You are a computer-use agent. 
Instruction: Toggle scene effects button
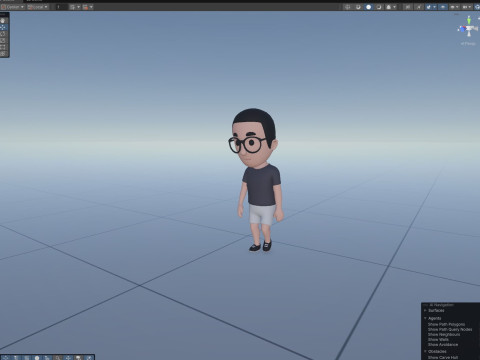[428, 7]
